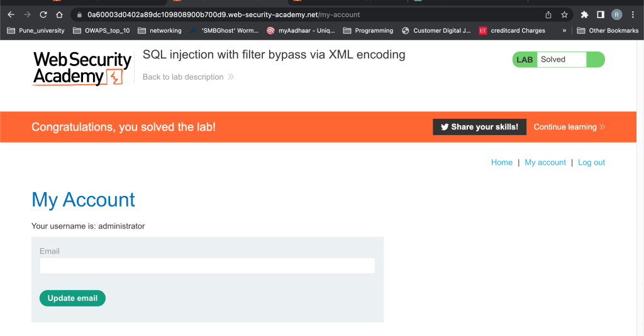
Task: Click Share your skills button
Action: pos(479,127)
